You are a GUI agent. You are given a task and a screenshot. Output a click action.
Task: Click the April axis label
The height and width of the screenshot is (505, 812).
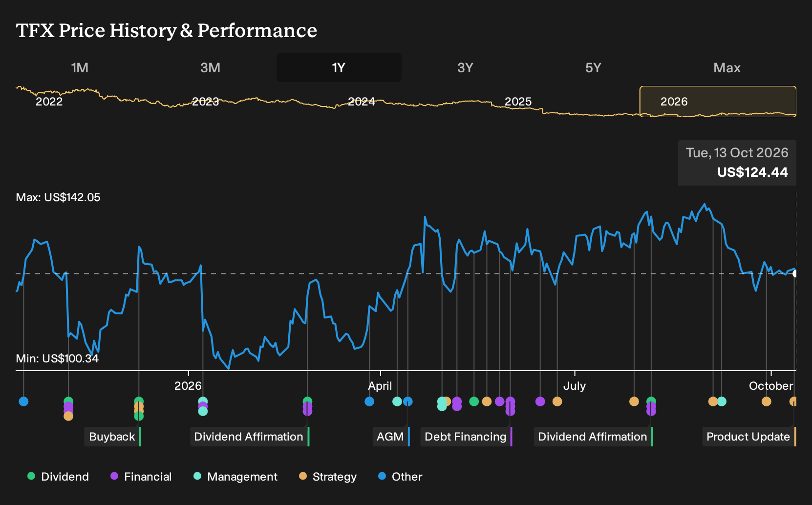(380, 386)
